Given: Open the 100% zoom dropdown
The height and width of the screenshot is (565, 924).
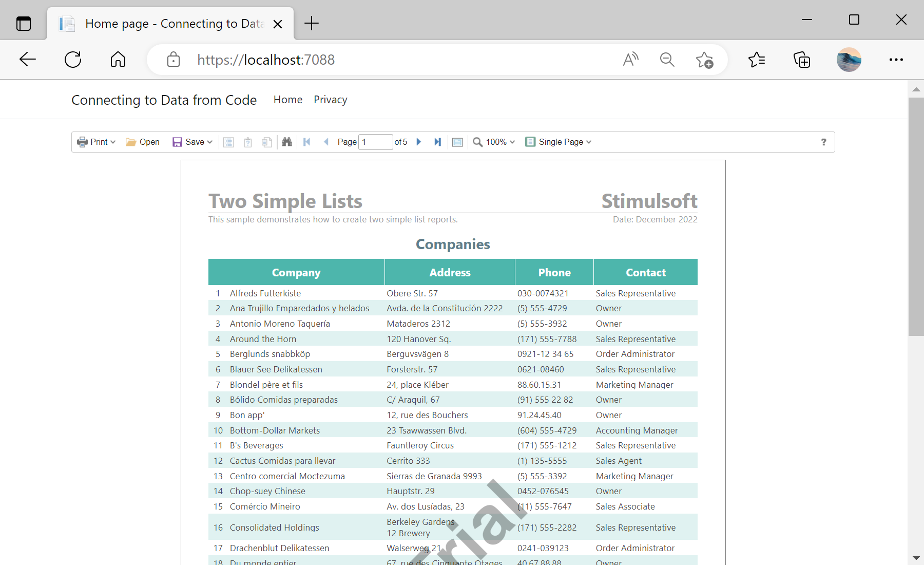Looking at the screenshot, I should [x=494, y=142].
